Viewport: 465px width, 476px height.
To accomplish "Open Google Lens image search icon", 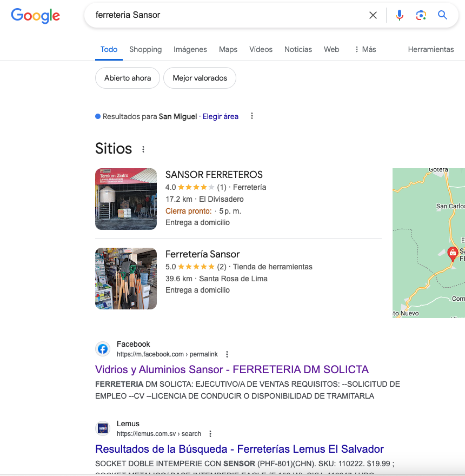I will [x=421, y=15].
